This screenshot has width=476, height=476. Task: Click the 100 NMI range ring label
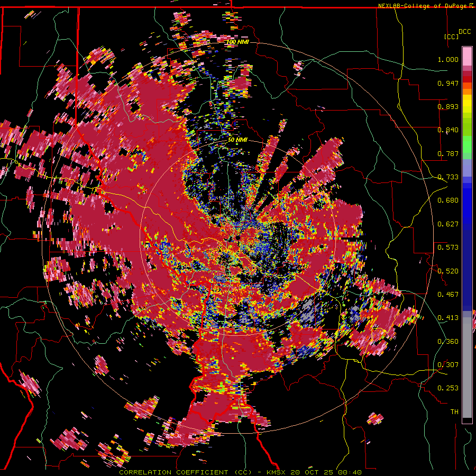click(237, 42)
